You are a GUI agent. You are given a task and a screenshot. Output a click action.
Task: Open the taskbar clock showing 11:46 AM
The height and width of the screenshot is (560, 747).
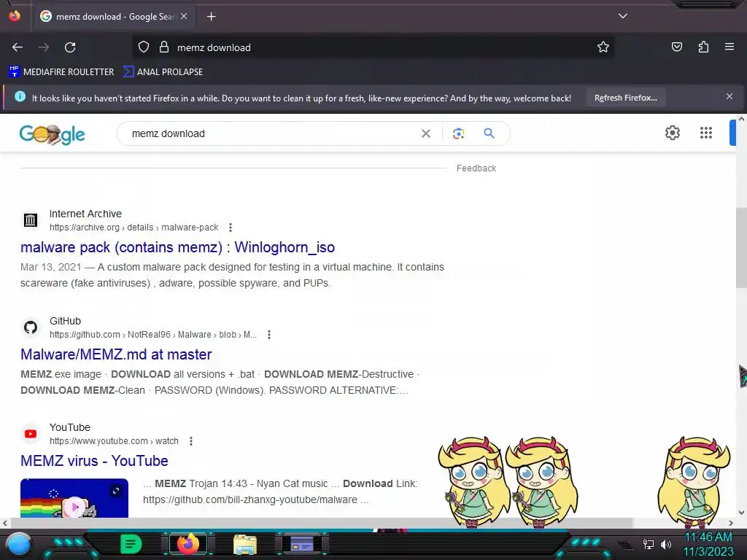(x=708, y=544)
